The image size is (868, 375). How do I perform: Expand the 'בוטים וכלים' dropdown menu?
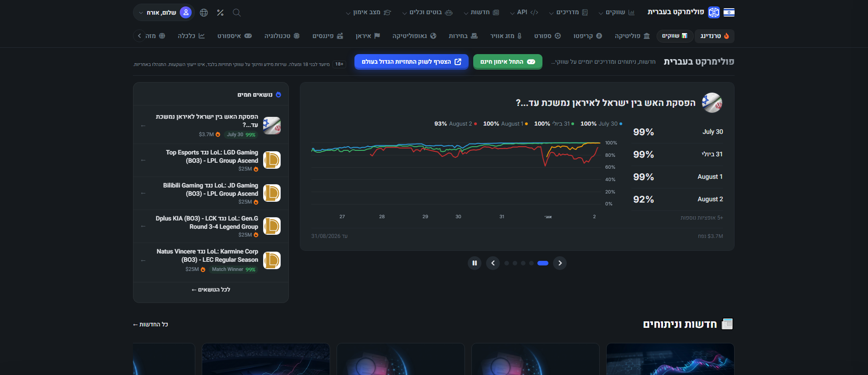[x=427, y=12]
